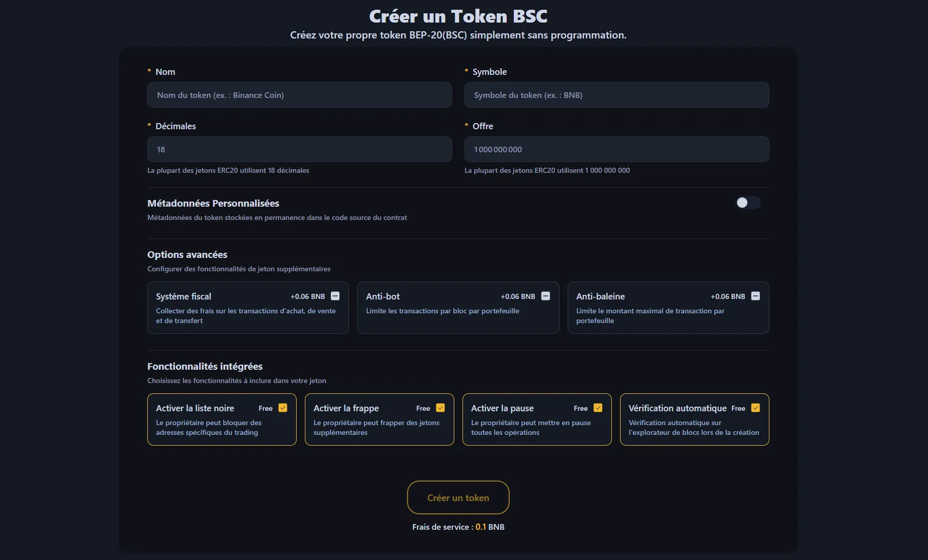Click the Décimales value field showing 18
Viewport: 928px width, 560px height.
(x=299, y=149)
